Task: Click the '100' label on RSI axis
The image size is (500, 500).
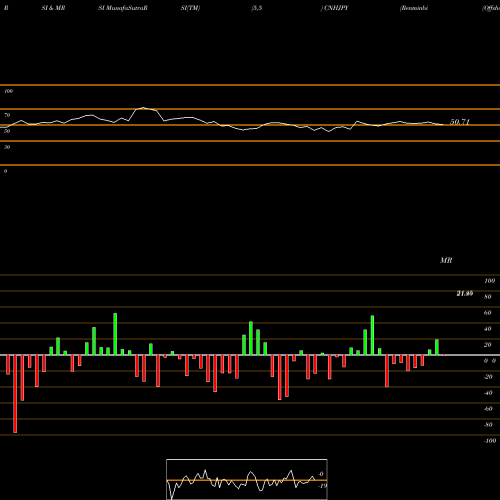Action: pos(8,91)
